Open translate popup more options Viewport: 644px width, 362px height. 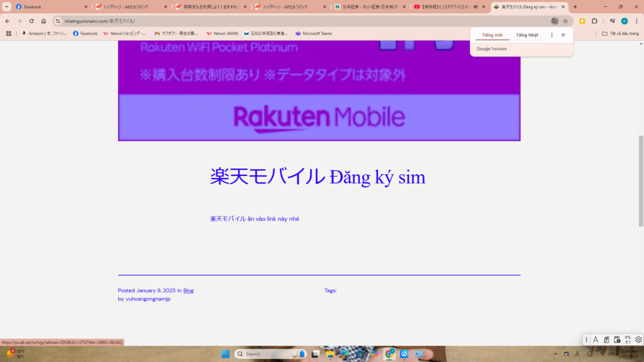coord(552,35)
